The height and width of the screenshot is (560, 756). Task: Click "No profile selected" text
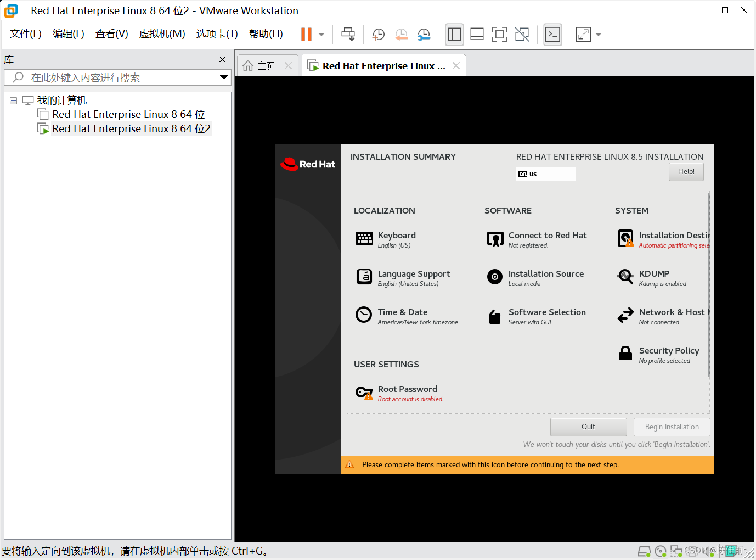(664, 361)
